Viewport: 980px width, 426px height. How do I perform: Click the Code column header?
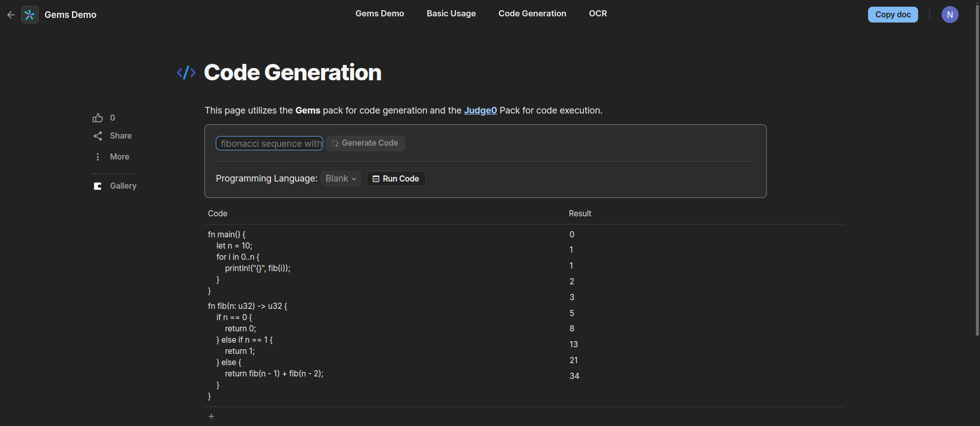click(x=218, y=214)
